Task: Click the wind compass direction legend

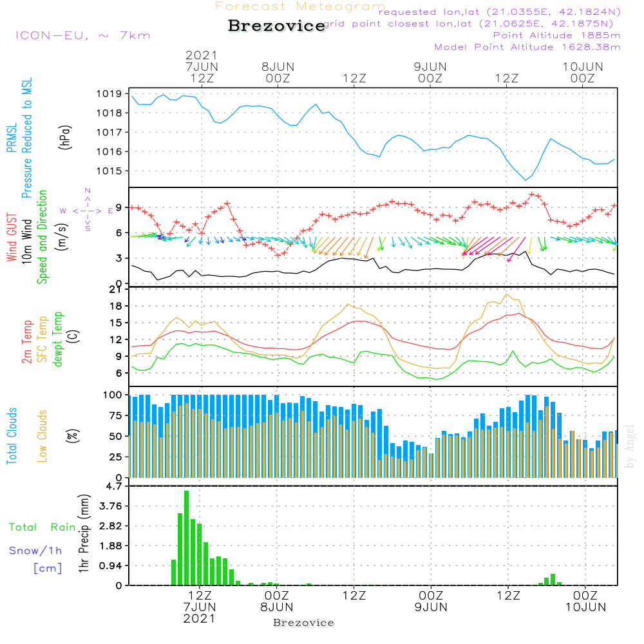Action: [x=88, y=211]
